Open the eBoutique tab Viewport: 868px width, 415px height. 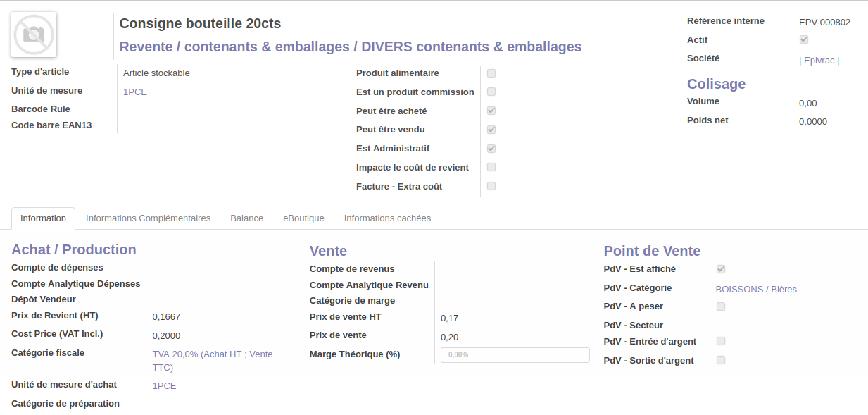303,218
